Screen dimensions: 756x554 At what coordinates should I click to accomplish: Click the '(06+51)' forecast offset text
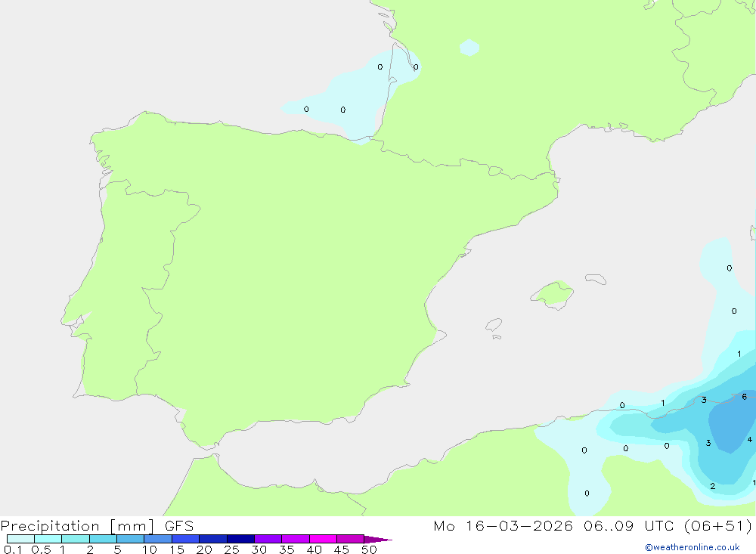pos(718,526)
